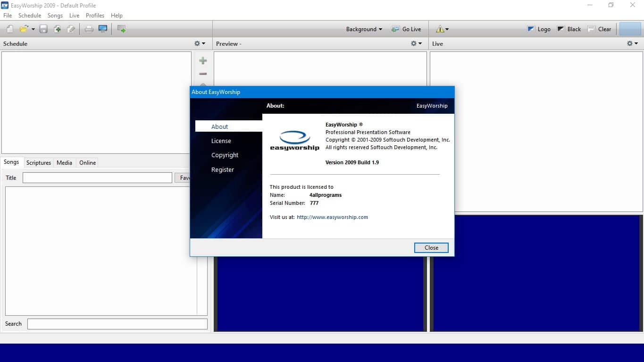Click the Search input field
This screenshot has width=644, height=362.
(117, 324)
